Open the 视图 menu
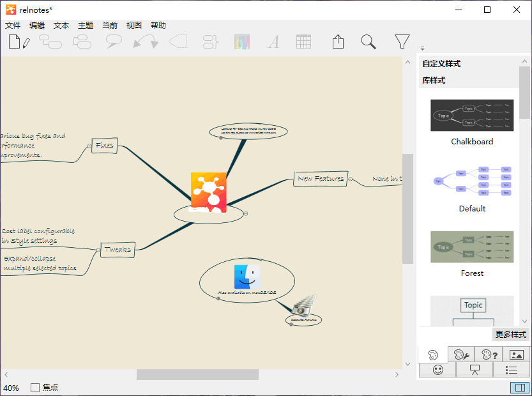532x396 pixels. [134, 26]
